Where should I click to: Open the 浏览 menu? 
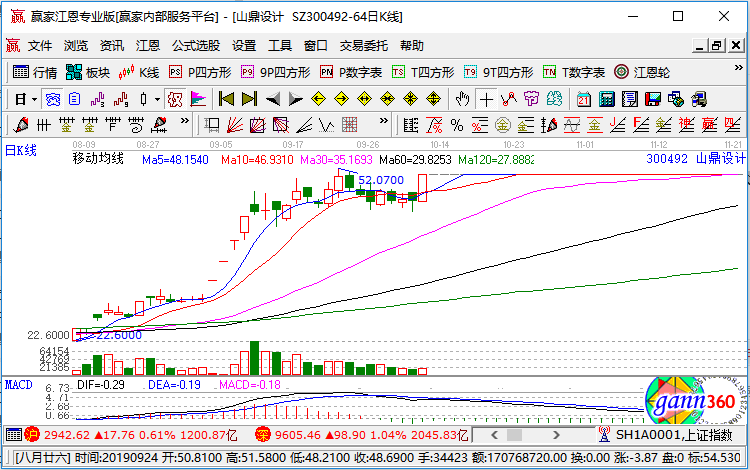(76, 45)
